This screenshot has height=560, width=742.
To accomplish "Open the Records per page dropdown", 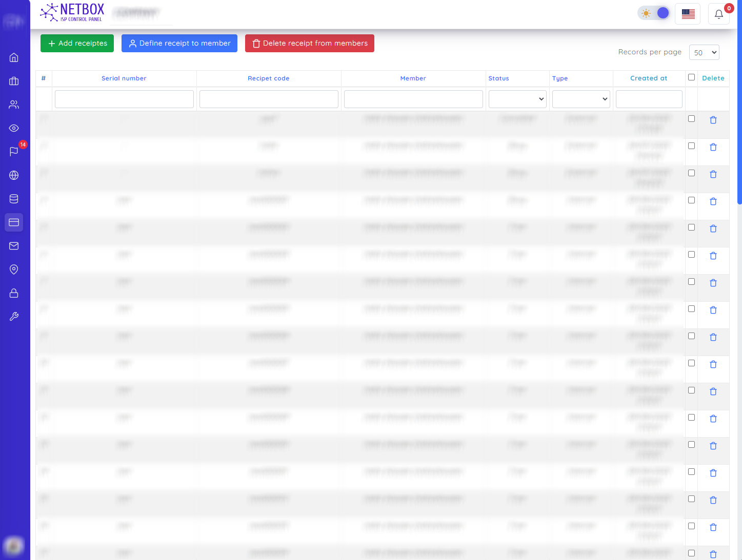I will (704, 52).
